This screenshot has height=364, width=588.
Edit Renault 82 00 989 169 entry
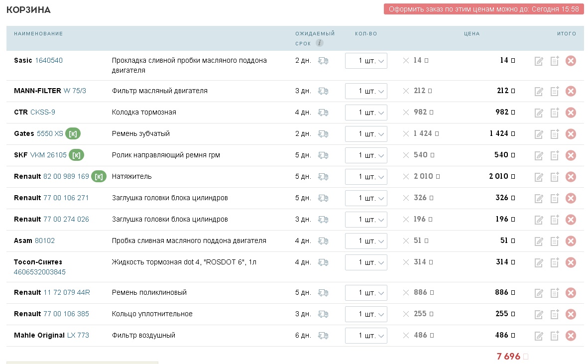point(539,177)
